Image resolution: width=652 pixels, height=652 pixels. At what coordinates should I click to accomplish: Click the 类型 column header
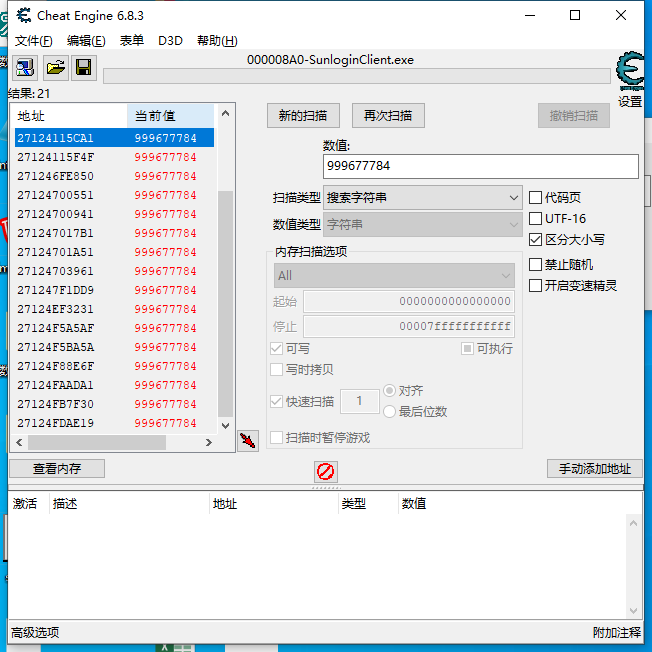coord(368,504)
